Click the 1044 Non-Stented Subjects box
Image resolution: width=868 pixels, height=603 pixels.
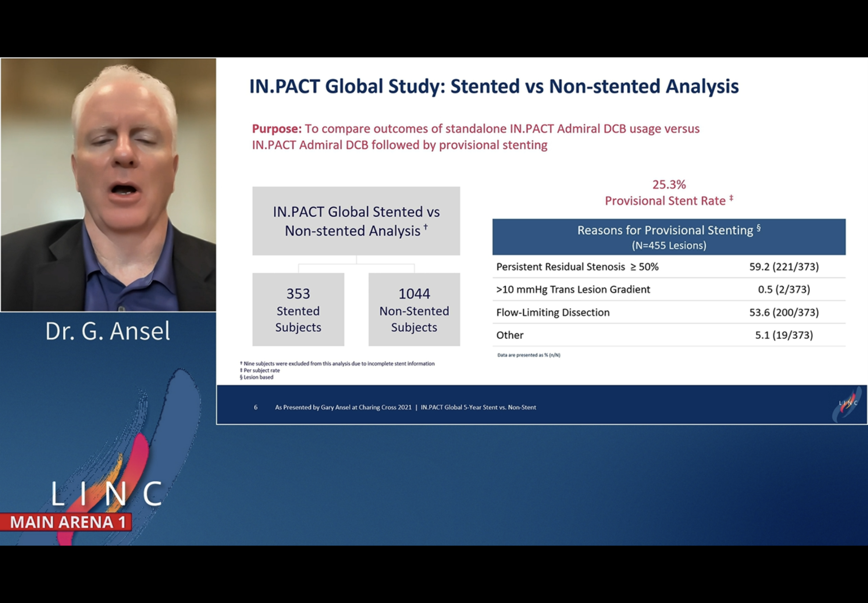click(x=414, y=310)
